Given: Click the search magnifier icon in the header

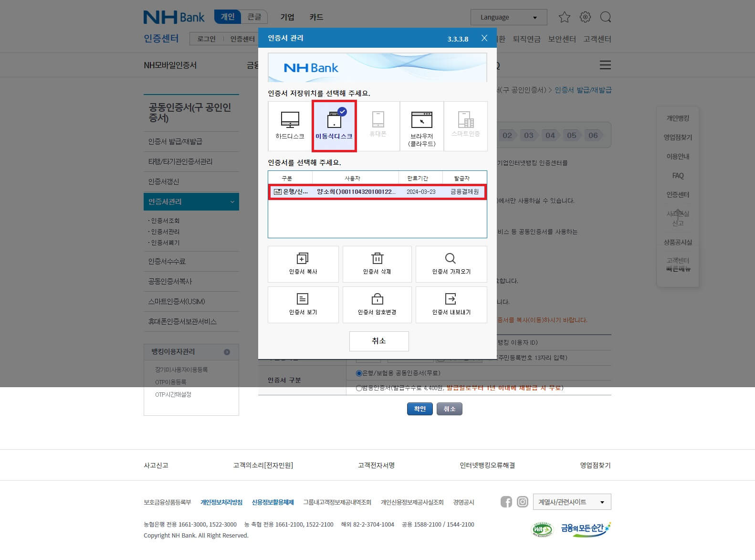Looking at the screenshot, I should (x=606, y=17).
